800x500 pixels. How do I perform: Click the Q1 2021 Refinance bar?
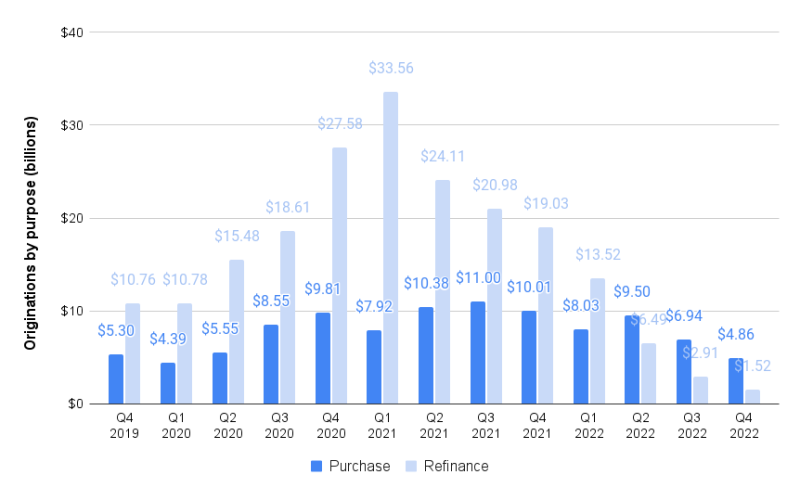click(390, 248)
